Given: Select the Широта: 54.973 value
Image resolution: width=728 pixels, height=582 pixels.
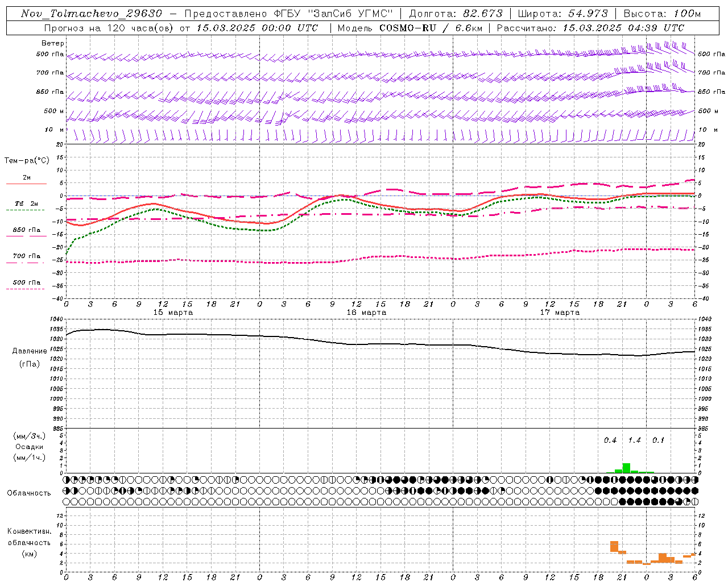Looking at the screenshot, I should (562, 14).
